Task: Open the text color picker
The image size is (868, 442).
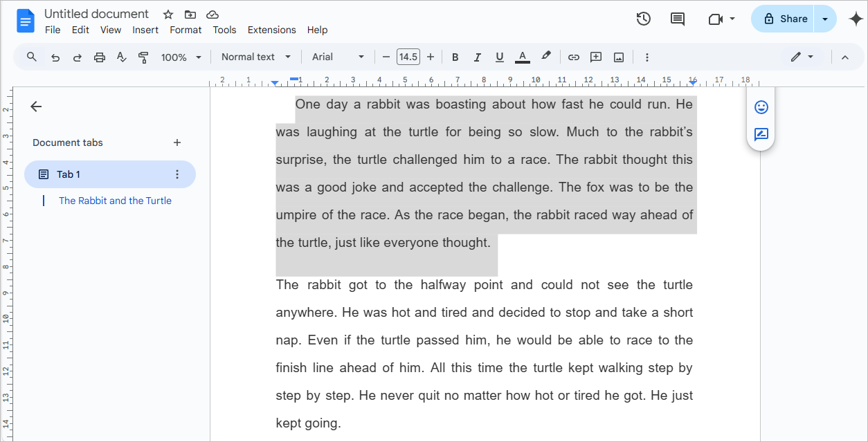Action: point(523,57)
